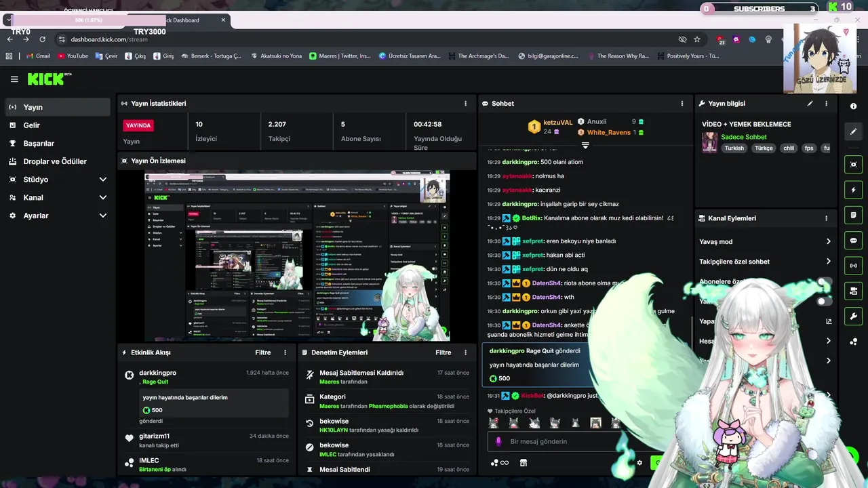Open Yavaş mod settings
The width and height of the screenshot is (868, 488).
point(765,241)
